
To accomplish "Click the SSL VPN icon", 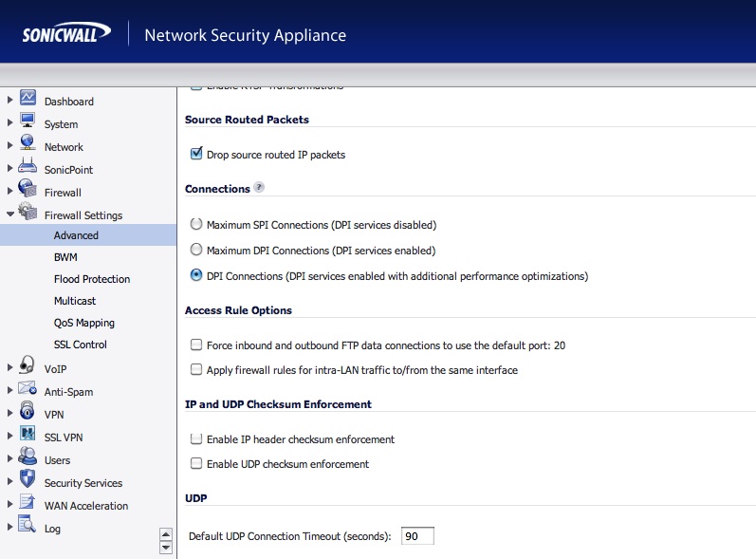I will click(x=28, y=433).
